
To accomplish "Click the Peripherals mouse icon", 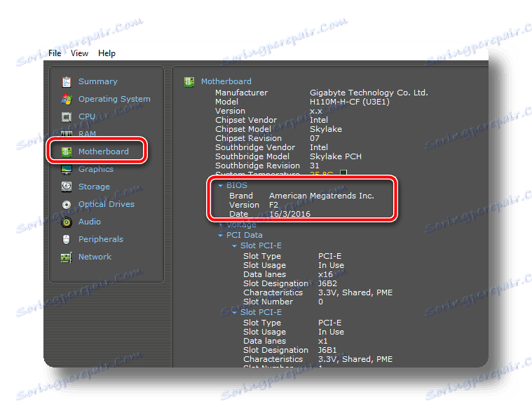I will pos(67,240).
